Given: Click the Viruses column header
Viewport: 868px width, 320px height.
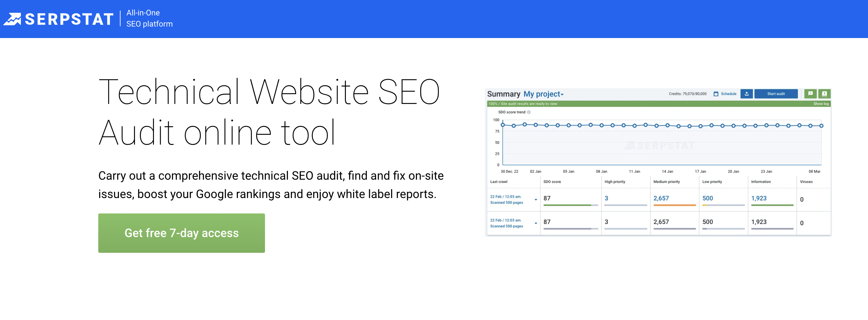Looking at the screenshot, I should pyautogui.click(x=806, y=182).
